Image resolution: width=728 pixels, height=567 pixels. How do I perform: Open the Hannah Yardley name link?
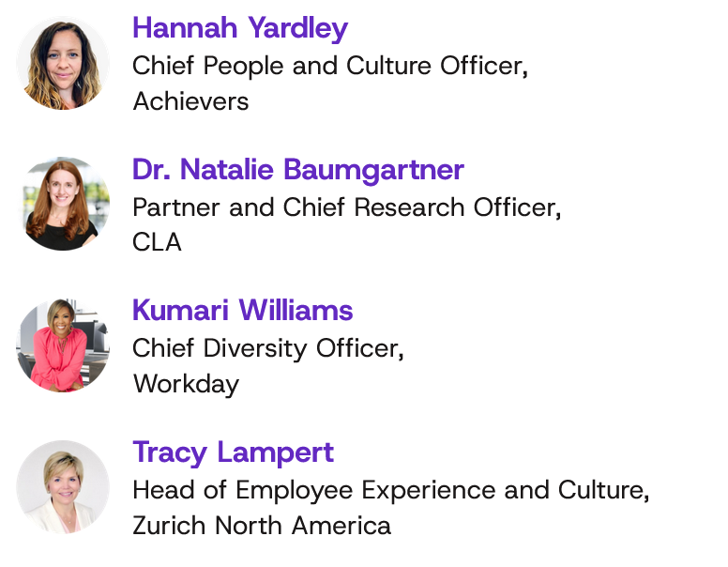(x=240, y=29)
